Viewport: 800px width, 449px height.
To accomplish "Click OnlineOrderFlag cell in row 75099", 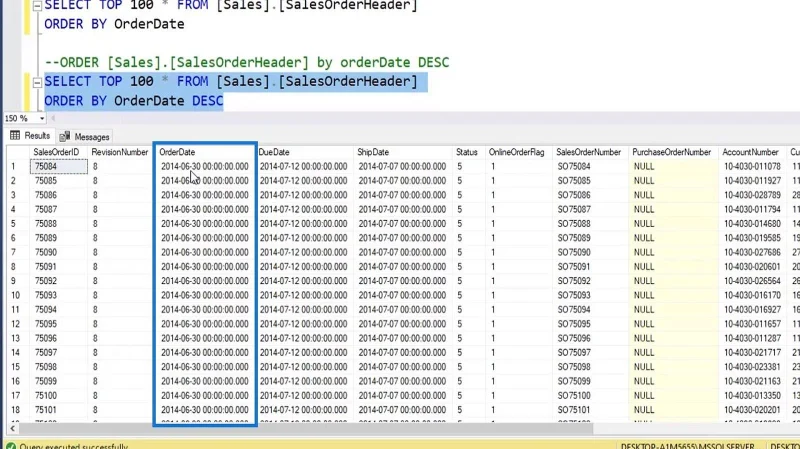I will 518,381.
